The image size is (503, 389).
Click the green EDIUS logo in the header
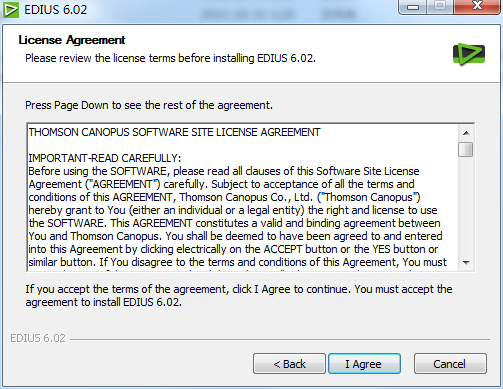click(469, 54)
